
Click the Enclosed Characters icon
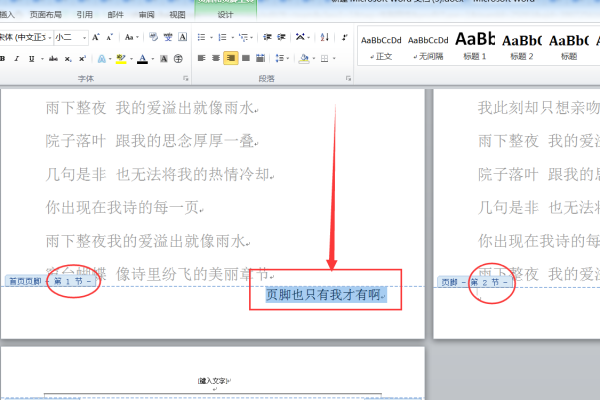[178, 59]
